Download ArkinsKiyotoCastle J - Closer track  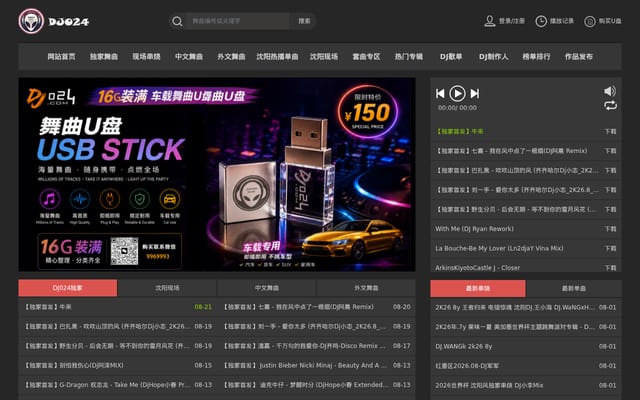point(610,268)
